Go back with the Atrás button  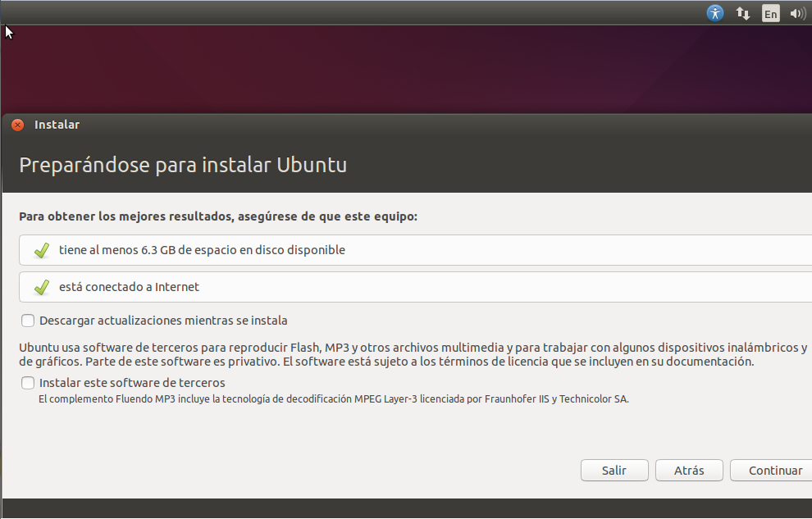689,471
